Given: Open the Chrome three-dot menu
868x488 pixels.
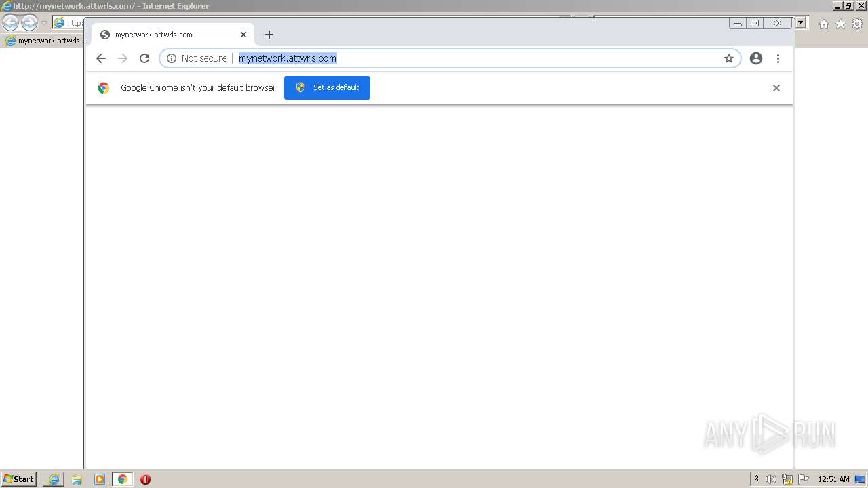Looking at the screenshot, I should pyautogui.click(x=778, y=58).
